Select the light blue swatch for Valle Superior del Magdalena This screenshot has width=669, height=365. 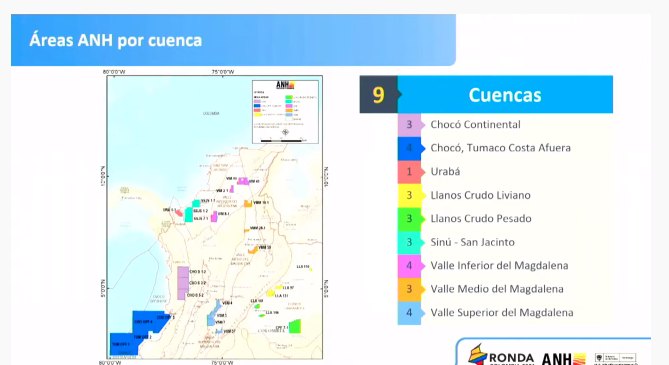pos(409,312)
